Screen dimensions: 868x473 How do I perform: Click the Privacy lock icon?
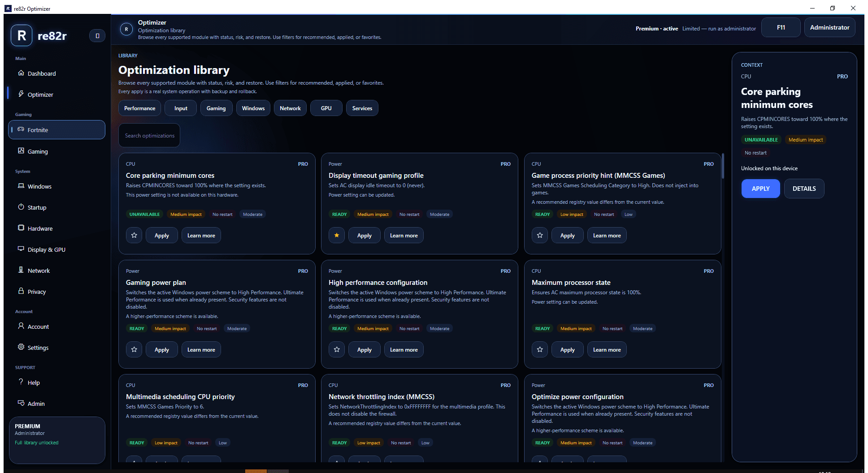(21, 291)
